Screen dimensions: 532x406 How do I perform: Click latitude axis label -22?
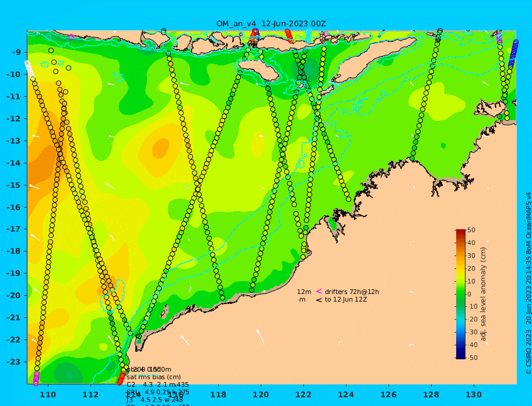13,340
